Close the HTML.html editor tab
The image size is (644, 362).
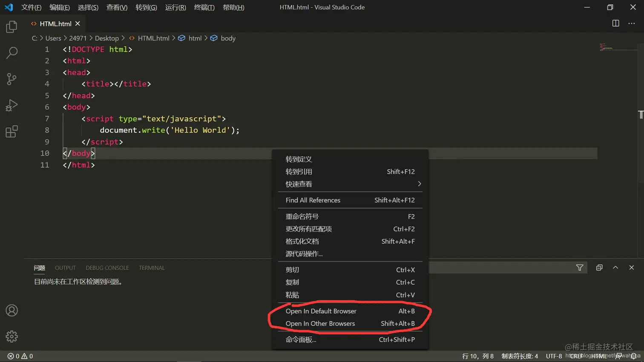pos(78,24)
